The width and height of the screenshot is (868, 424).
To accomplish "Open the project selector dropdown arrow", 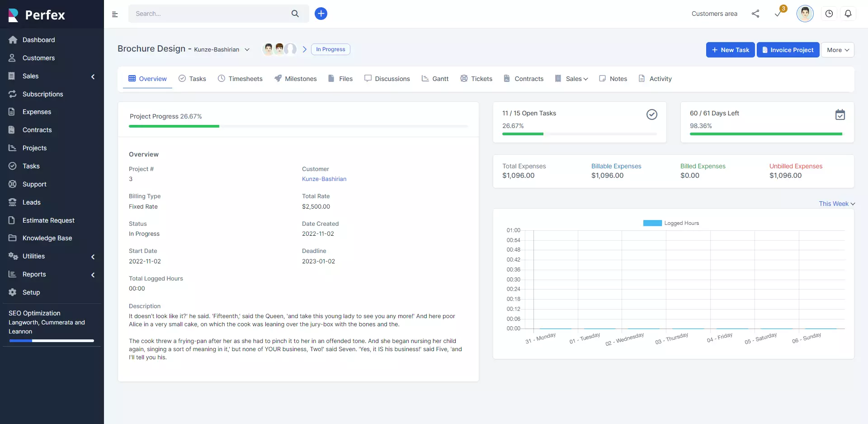I will point(247,50).
